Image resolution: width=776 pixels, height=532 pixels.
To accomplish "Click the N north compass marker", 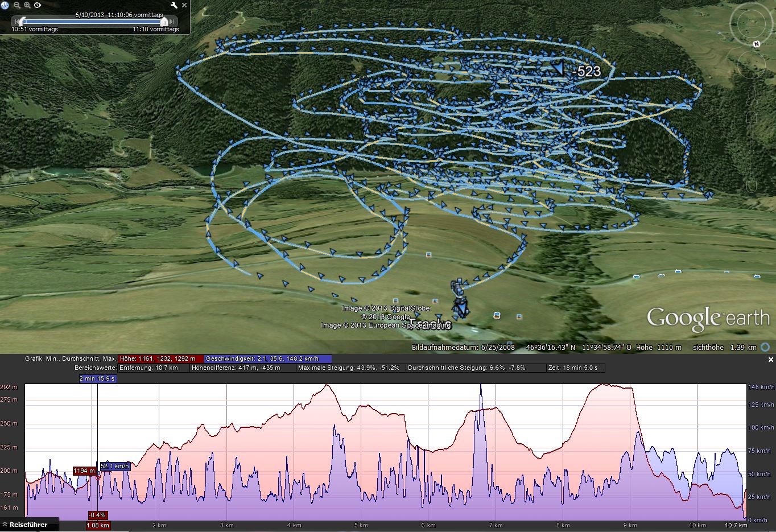I will pos(756,44).
